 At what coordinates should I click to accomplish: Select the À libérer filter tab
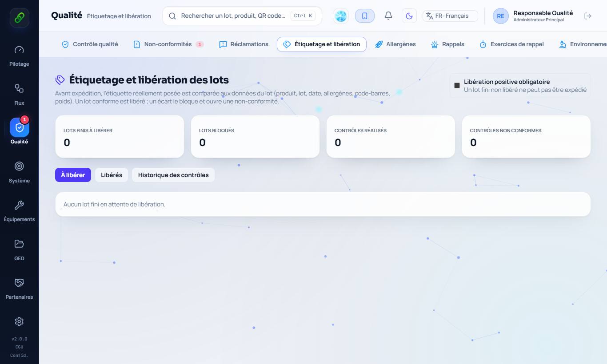(73, 175)
